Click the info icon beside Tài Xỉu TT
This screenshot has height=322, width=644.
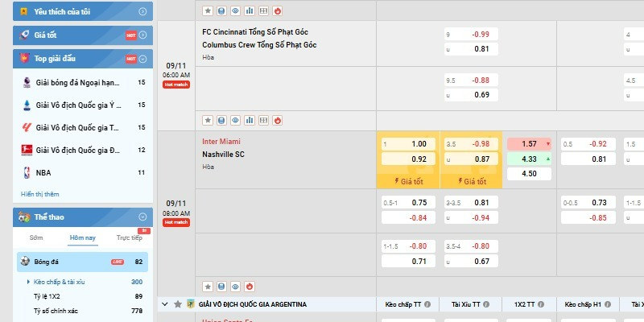489,304
